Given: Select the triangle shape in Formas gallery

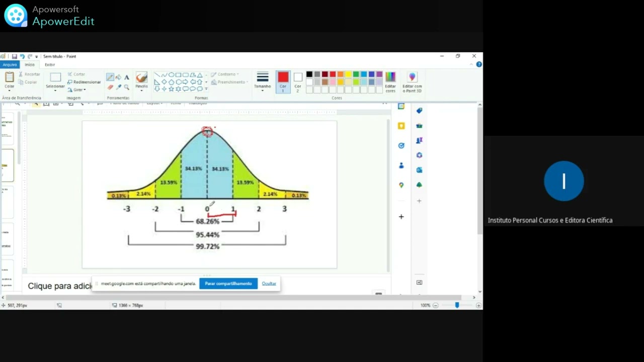Looking at the screenshot, I should (200, 75).
